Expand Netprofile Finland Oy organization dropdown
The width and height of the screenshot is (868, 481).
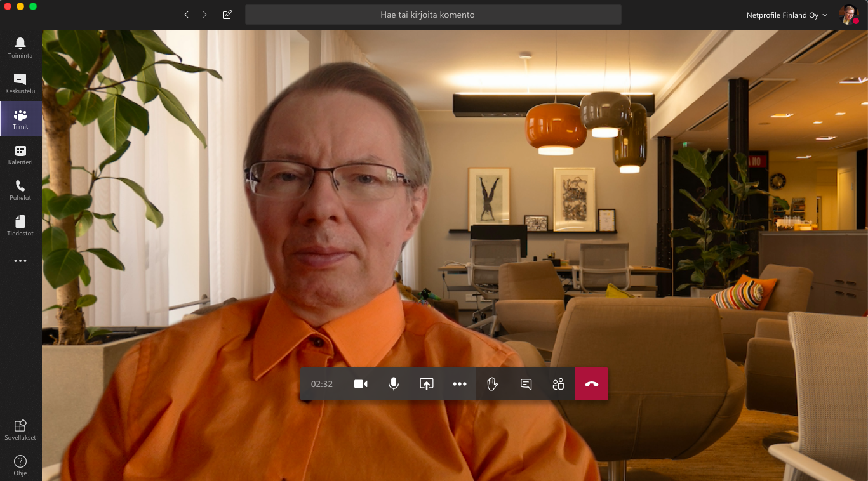point(787,15)
